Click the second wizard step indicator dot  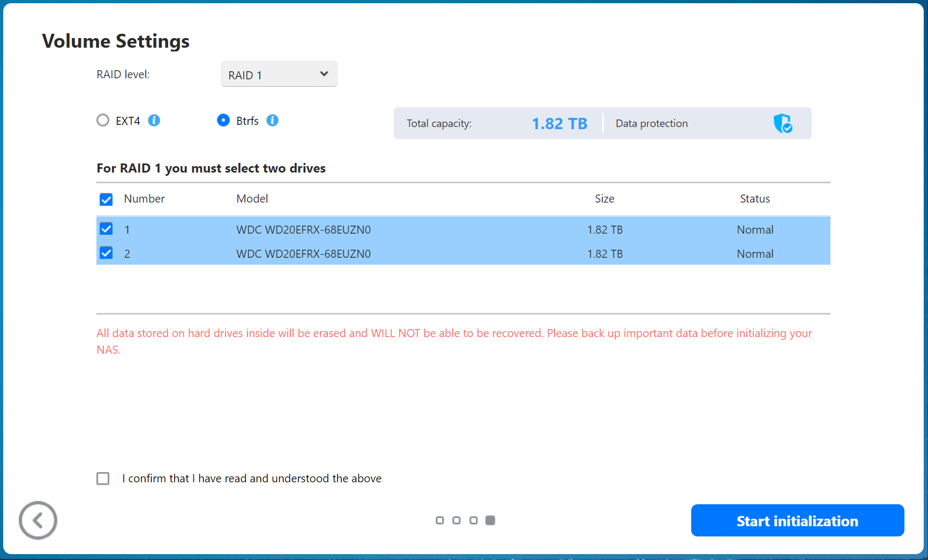[456, 520]
